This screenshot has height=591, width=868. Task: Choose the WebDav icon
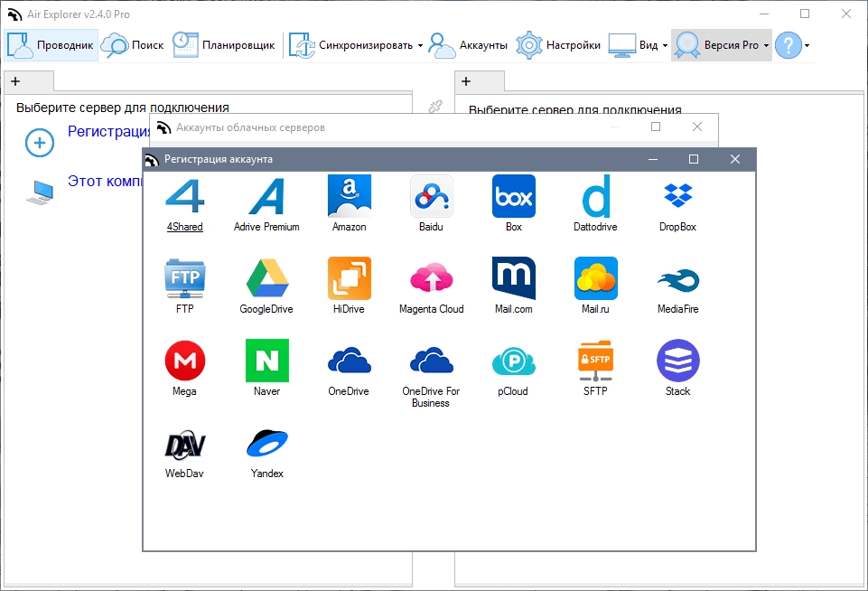click(x=185, y=444)
